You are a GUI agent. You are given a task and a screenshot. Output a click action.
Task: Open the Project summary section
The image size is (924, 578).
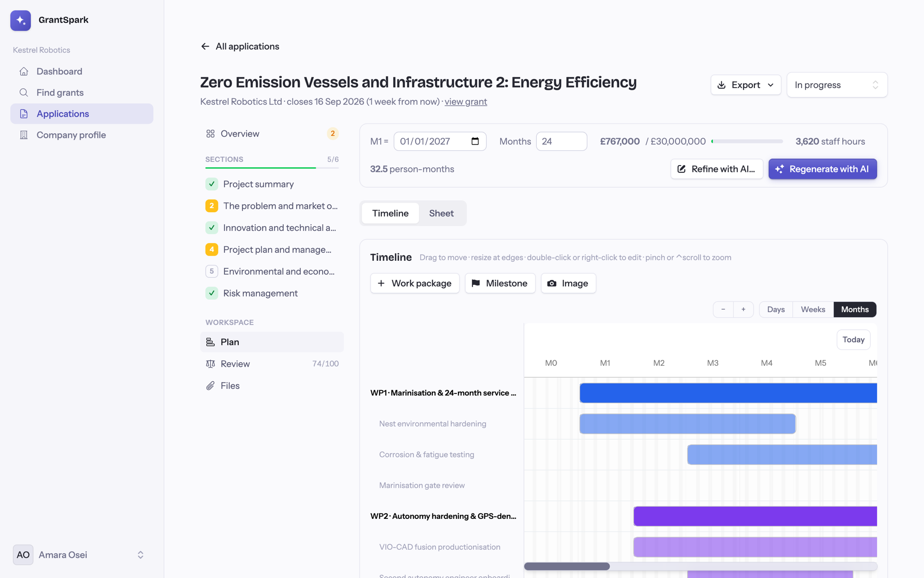[272, 184]
